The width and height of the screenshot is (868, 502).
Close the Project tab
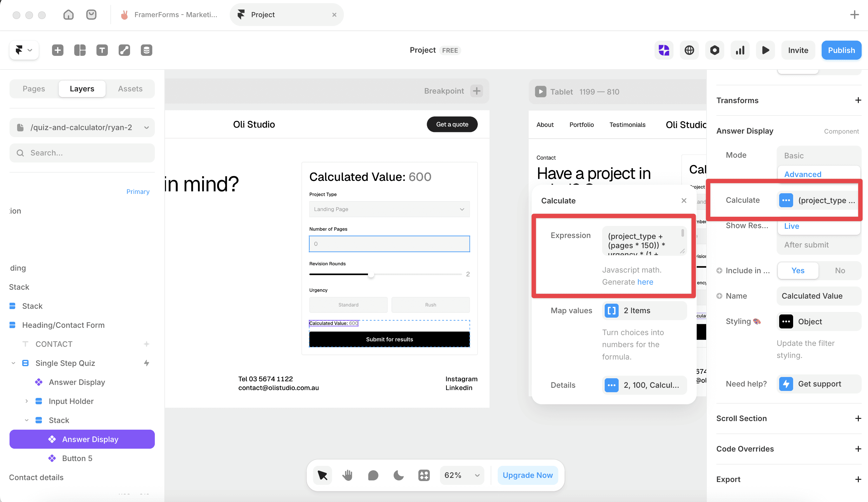pos(334,15)
